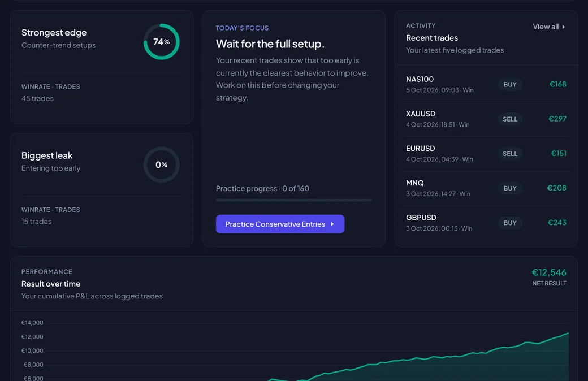Click the Practice Conservative Entries button
Viewport: 588px width, 381px height.
[x=280, y=224]
